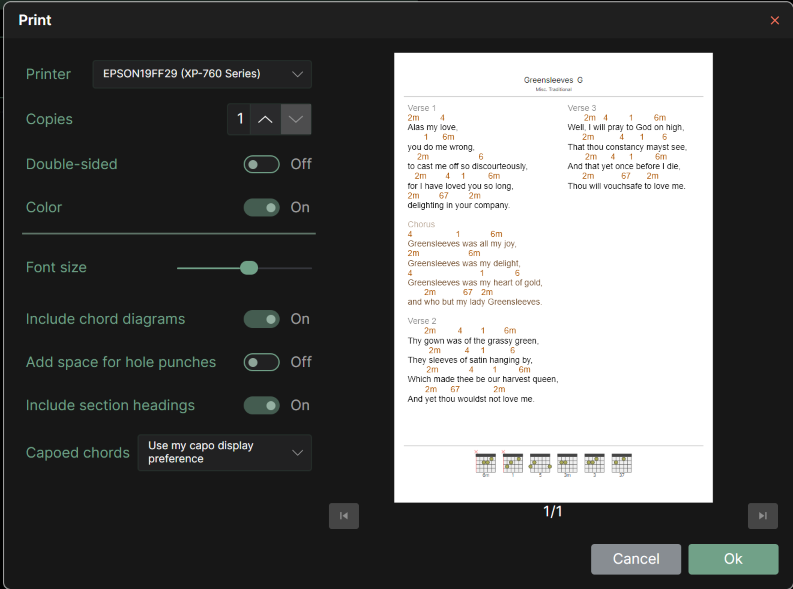
Task: Click the Printer label
Action: point(48,74)
